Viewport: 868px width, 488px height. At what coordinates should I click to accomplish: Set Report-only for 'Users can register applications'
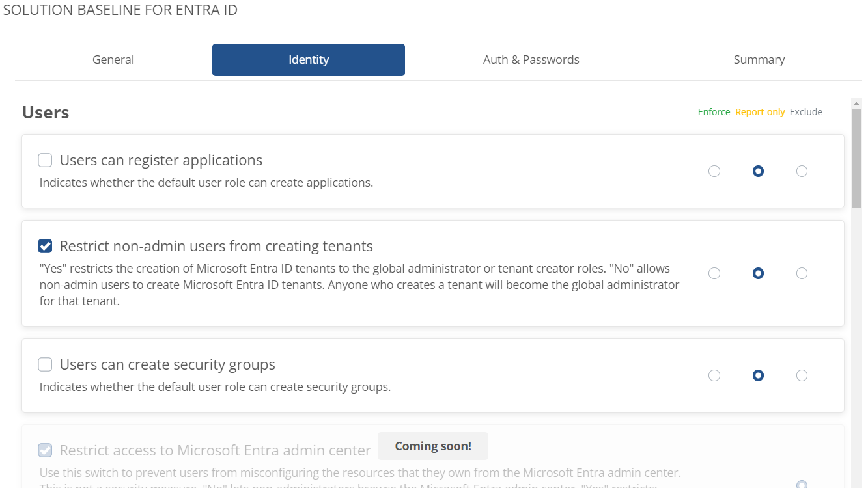click(x=758, y=171)
